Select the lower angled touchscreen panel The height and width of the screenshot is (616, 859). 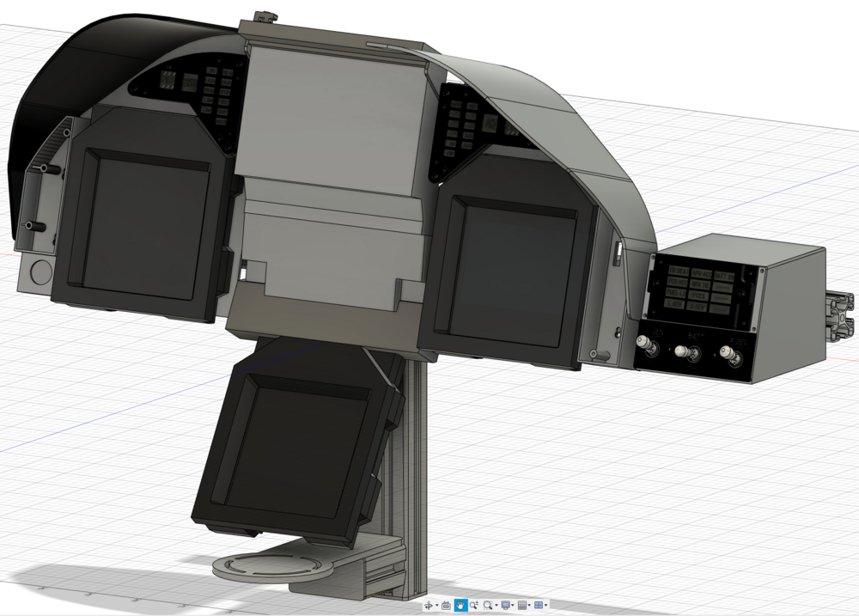click(x=288, y=447)
